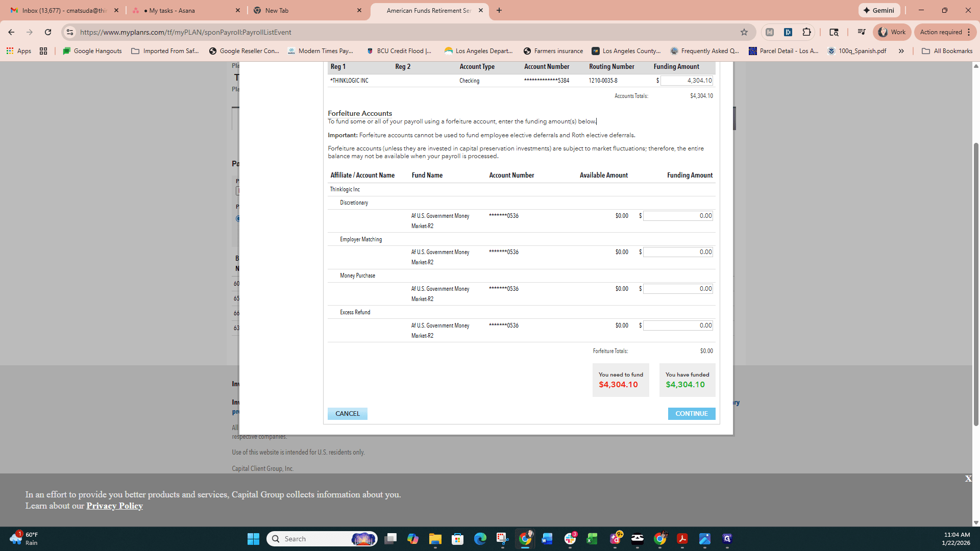Open the Farmers insurance bookmark

[x=553, y=51]
